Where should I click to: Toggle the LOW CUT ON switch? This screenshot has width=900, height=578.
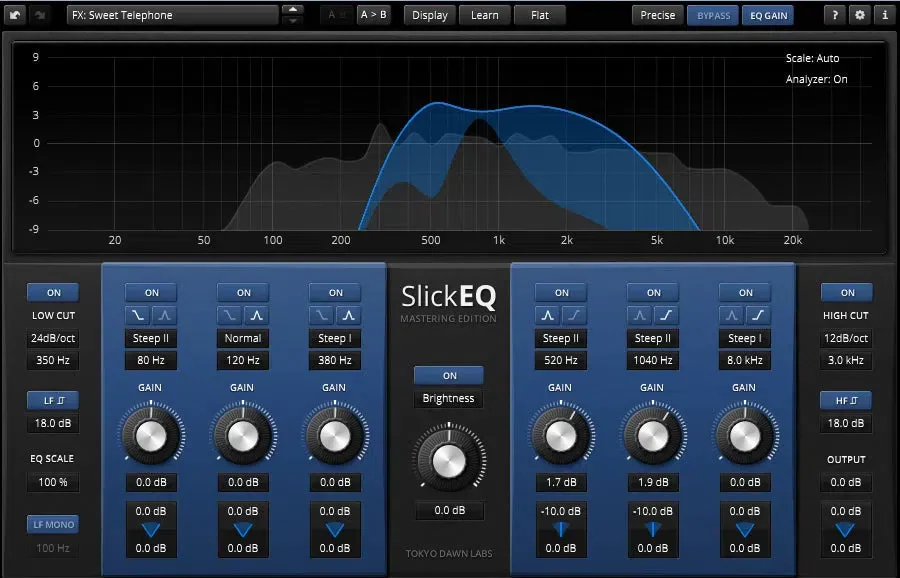click(53, 293)
